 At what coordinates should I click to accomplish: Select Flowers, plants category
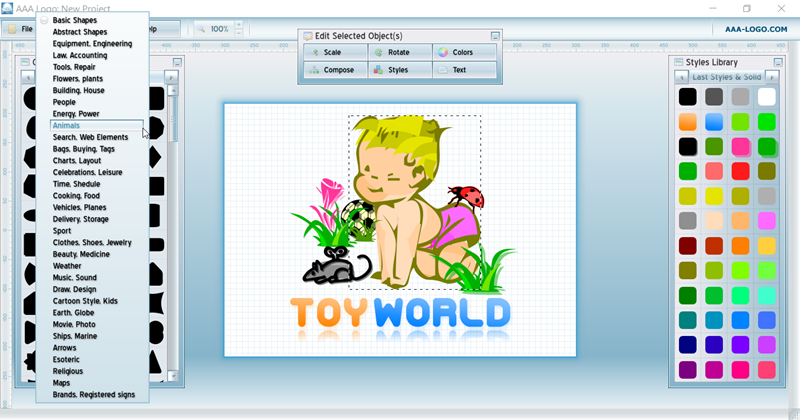point(78,79)
